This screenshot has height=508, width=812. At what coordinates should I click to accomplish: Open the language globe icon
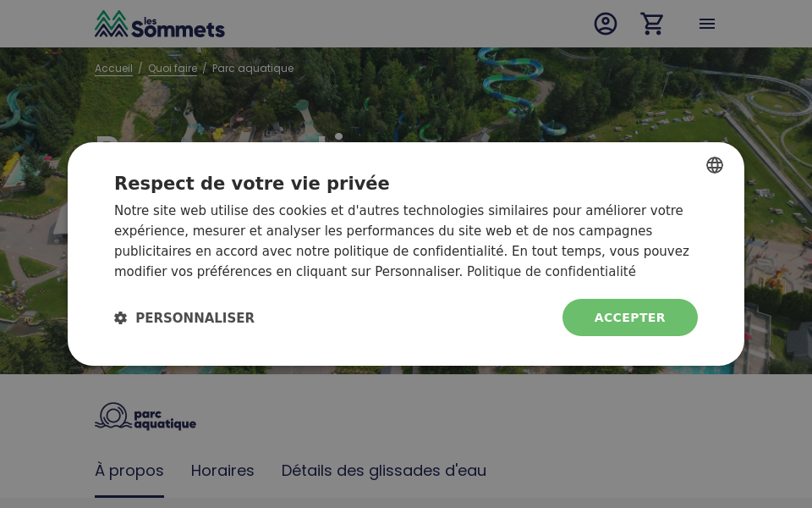tap(715, 165)
